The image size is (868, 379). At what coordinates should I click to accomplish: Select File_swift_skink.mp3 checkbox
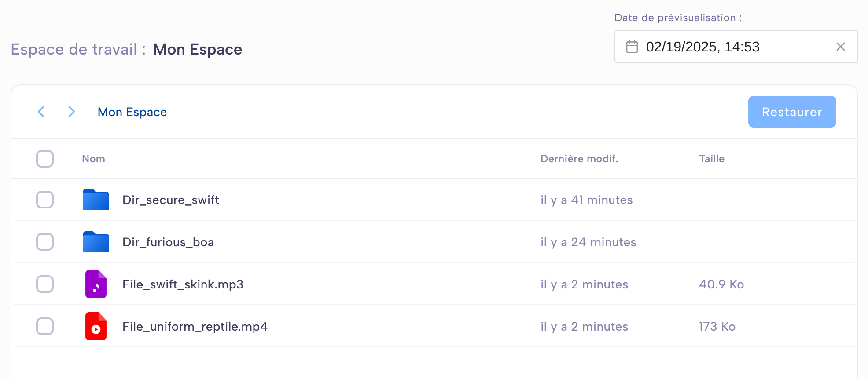[45, 284]
